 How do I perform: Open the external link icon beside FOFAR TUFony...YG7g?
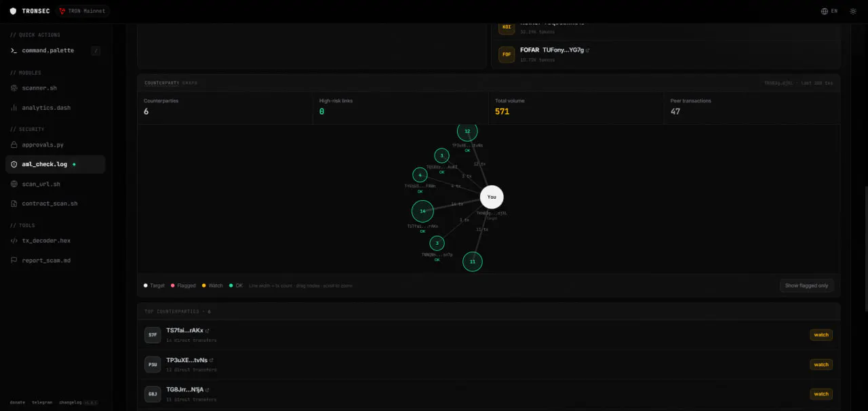587,50
